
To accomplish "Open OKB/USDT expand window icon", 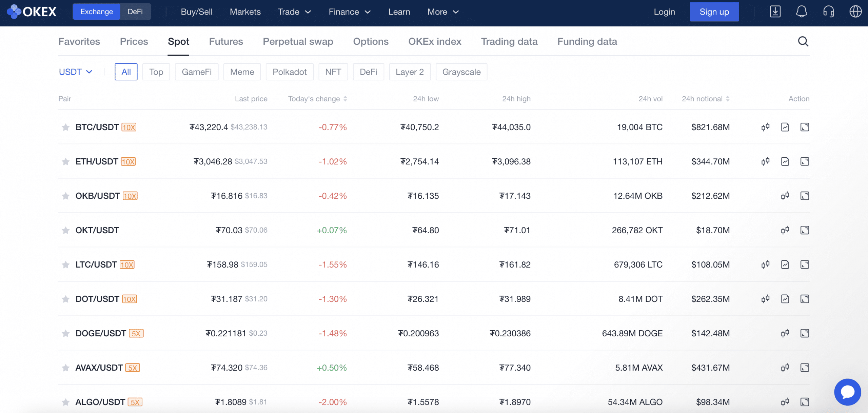I will point(805,196).
